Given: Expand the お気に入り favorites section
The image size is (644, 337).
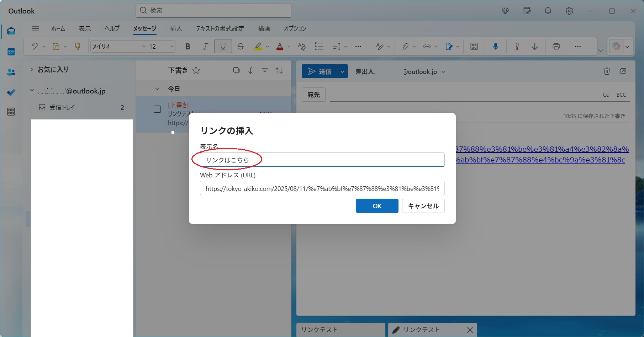Looking at the screenshot, I should 31,70.
